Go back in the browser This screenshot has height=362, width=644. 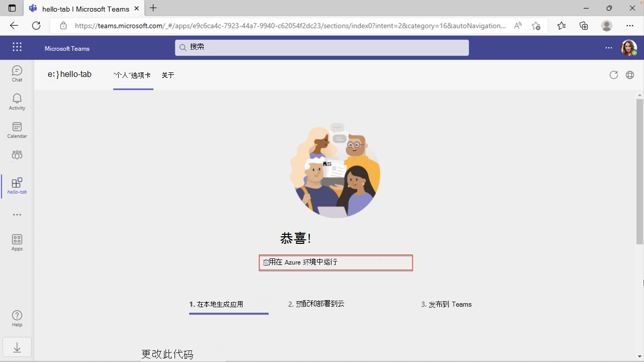14,26
